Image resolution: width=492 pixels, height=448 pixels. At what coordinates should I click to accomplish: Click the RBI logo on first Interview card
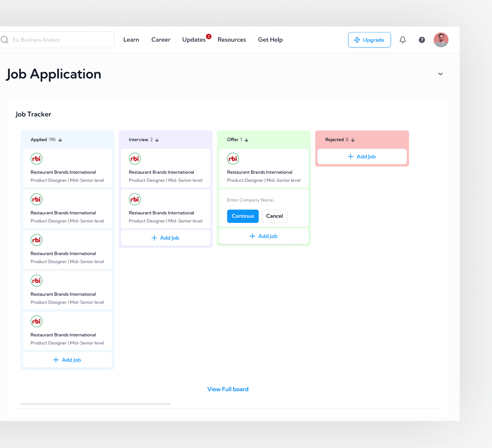[135, 159]
